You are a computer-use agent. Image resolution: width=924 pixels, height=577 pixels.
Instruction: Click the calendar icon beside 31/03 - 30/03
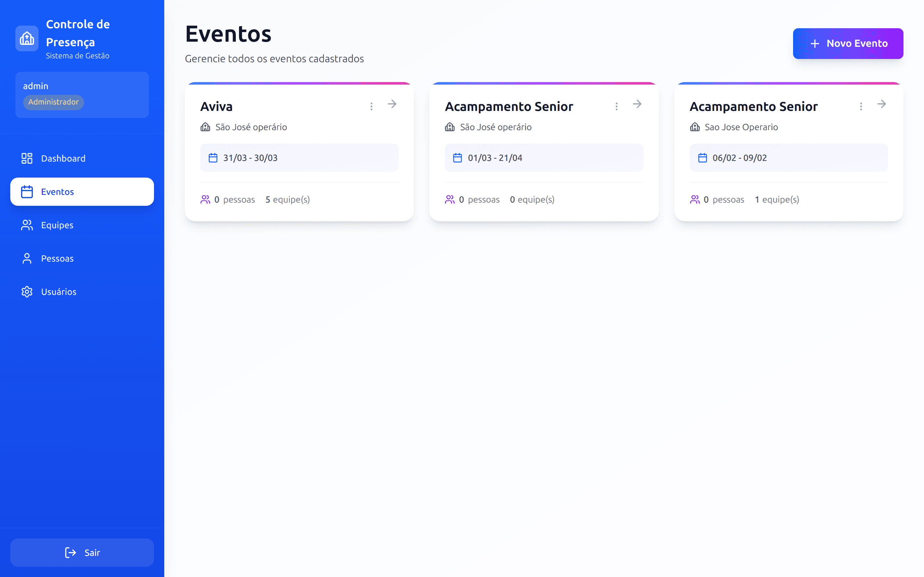[213, 158]
